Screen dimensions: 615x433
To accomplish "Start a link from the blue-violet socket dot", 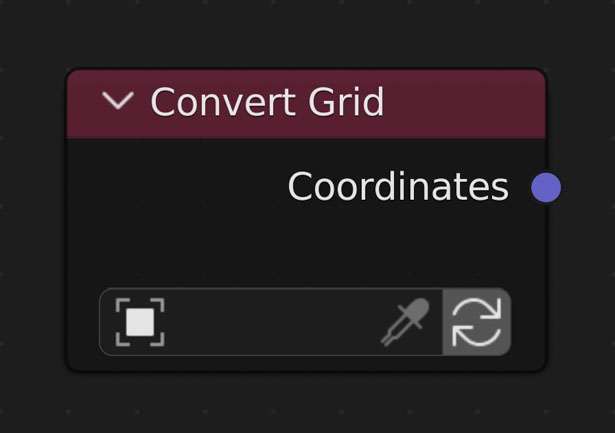I will click(x=546, y=187).
